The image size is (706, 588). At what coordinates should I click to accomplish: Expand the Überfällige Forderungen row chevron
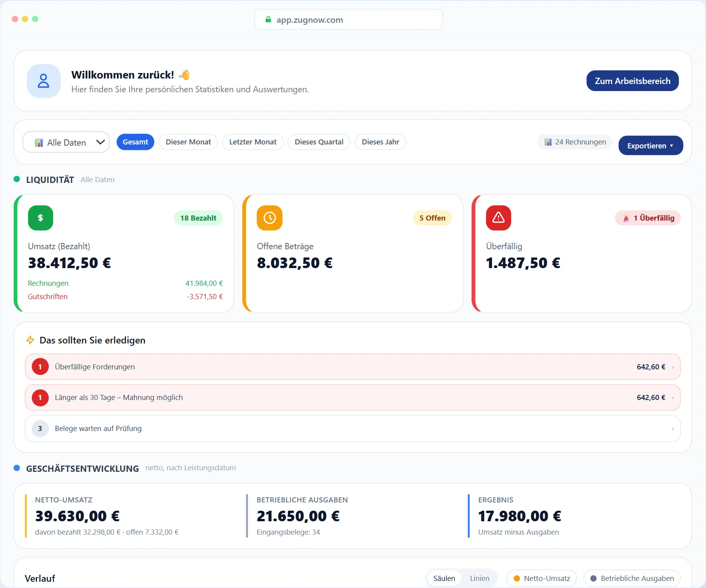[x=673, y=367]
